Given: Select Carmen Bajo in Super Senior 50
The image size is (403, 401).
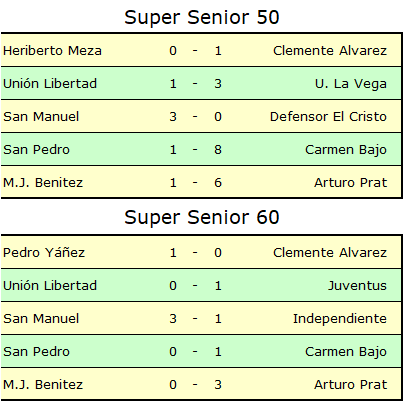Looking at the screenshot, I should point(346,150).
